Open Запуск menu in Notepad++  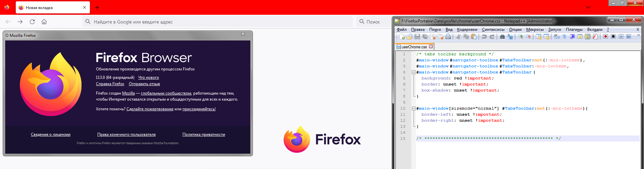point(554,30)
